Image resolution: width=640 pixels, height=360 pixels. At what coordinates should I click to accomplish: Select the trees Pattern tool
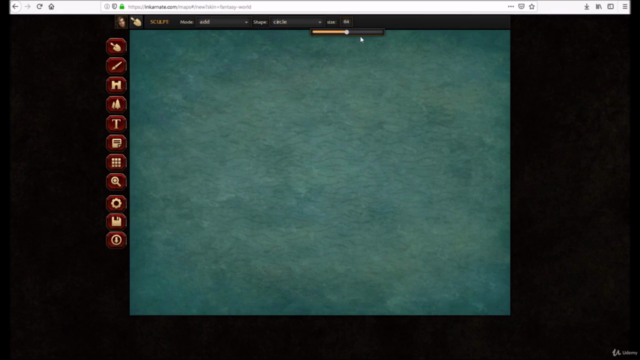(116, 104)
